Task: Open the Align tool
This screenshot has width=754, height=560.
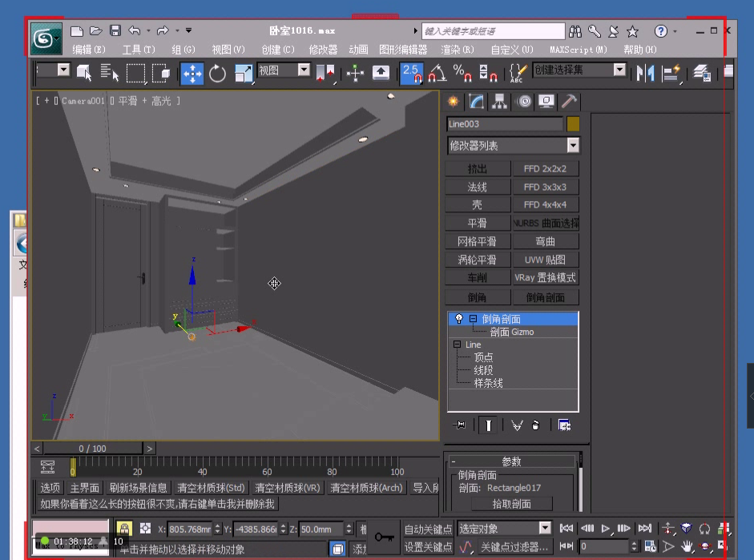Action: 671,73
